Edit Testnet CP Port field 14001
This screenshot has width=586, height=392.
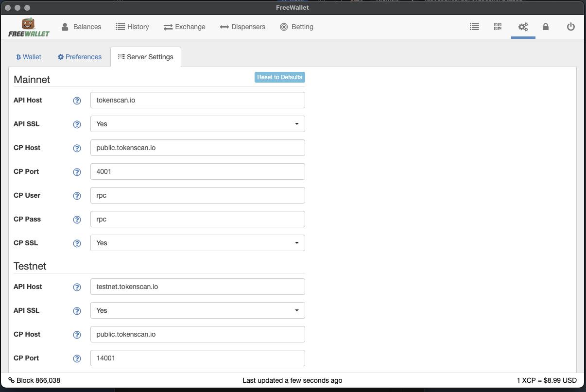tap(198, 358)
